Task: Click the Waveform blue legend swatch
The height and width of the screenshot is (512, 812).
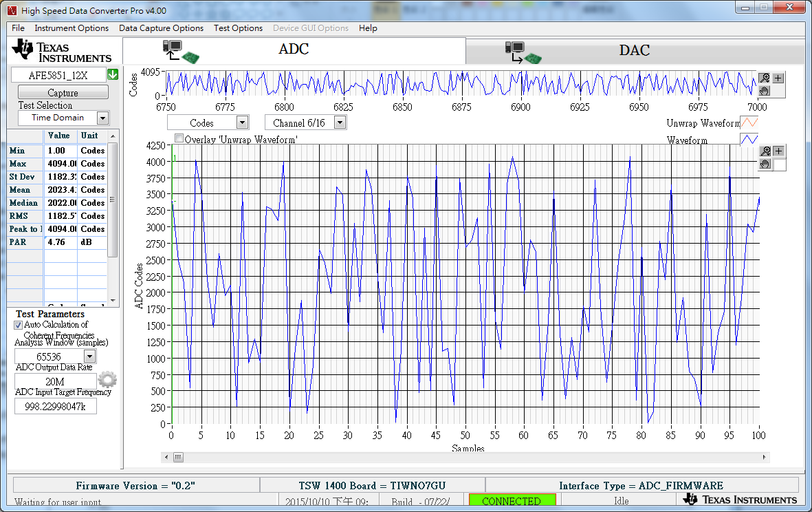Action: click(749, 140)
